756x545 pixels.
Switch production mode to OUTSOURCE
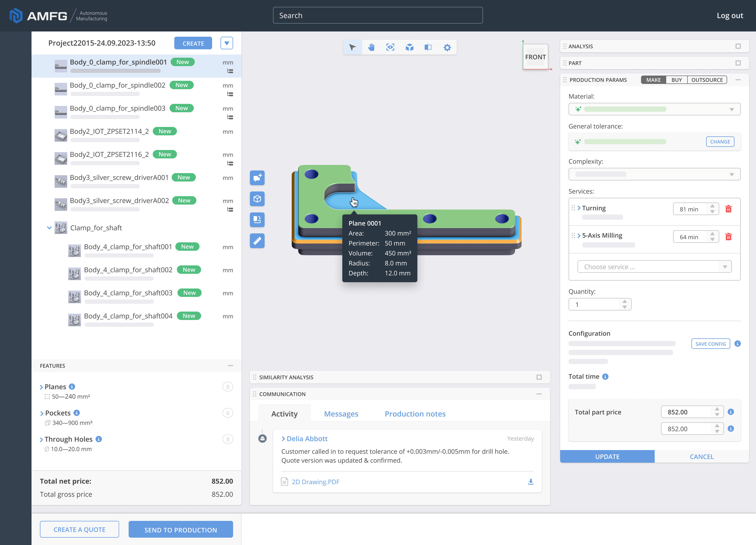click(x=707, y=80)
